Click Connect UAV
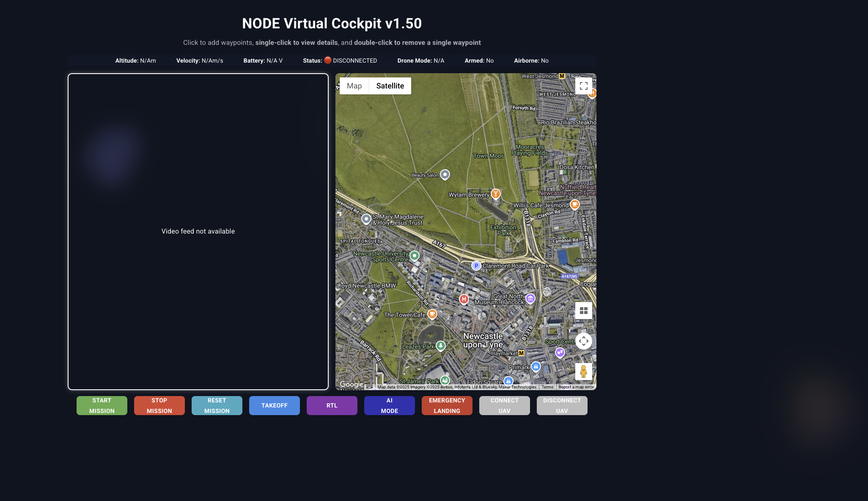Viewport: 868px width, 501px height. [504, 405]
